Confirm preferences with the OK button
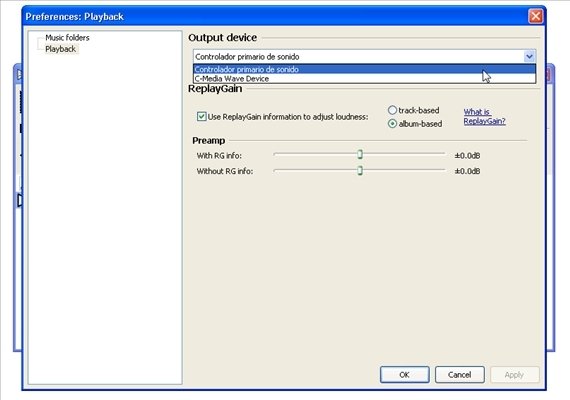The height and width of the screenshot is (400, 570). click(x=405, y=375)
